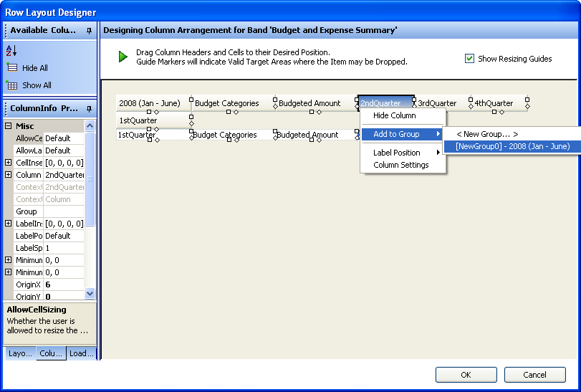Collapse the Misc property category

[9, 126]
